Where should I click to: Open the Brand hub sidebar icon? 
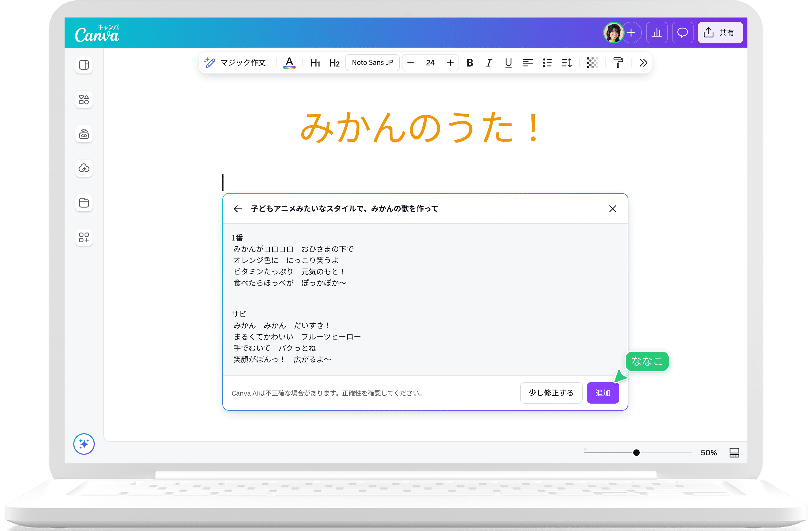click(84, 134)
